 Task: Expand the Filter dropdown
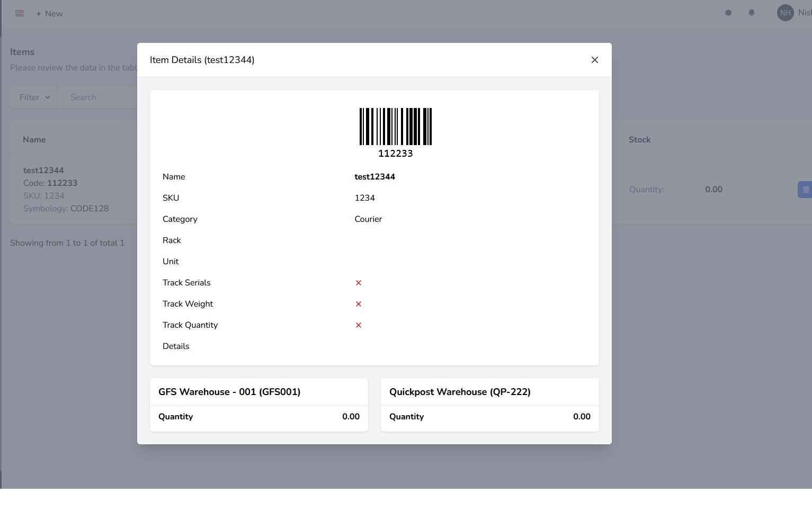click(34, 97)
